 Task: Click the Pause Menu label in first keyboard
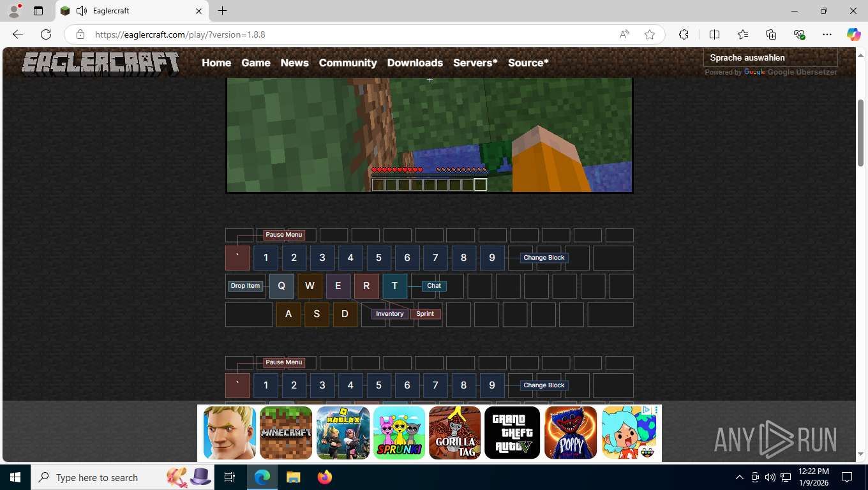pyautogui.click(x=284, y=235)
